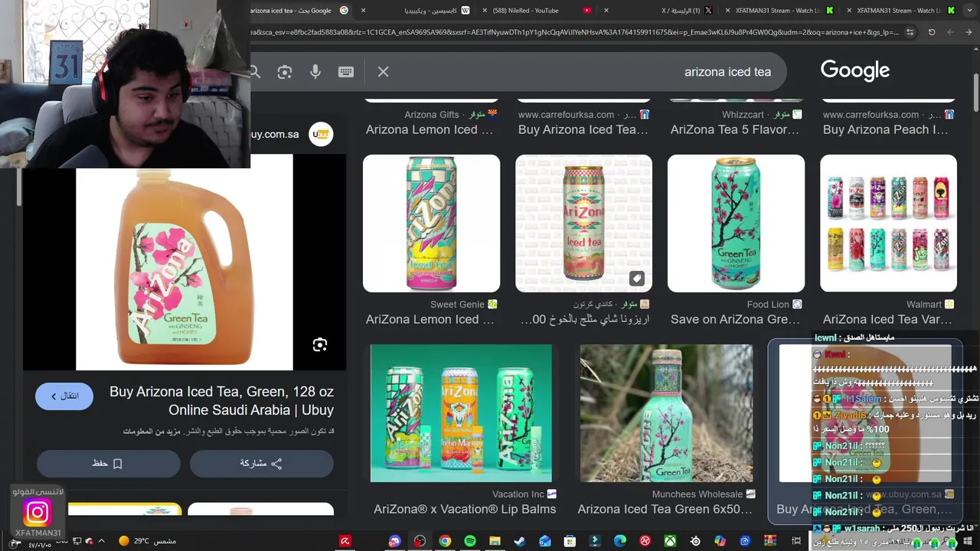Click the arizona iced tea search input field
The width and height of the screenshot is (980, 551).
pos(582,72)
